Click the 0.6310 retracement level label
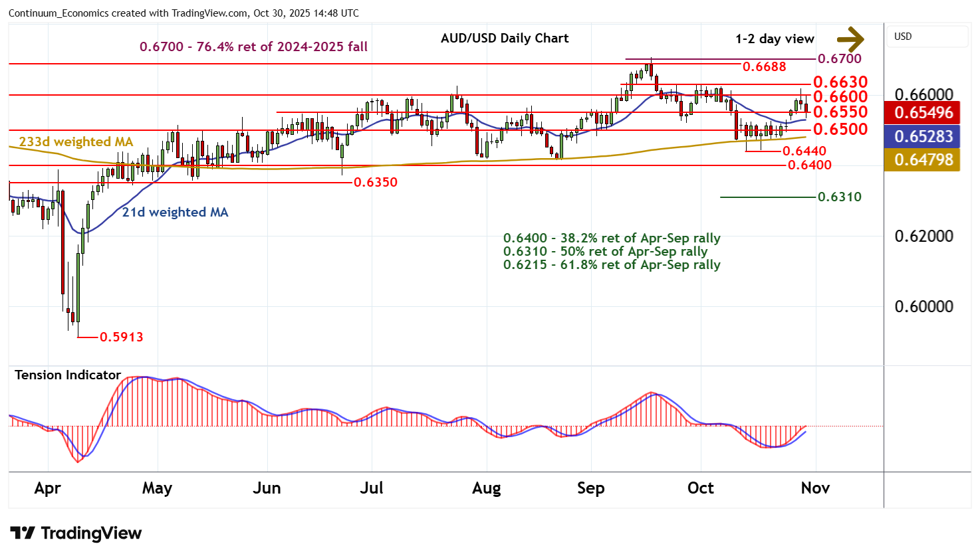Viewport: 980px width, 558px height. point(839,197)
